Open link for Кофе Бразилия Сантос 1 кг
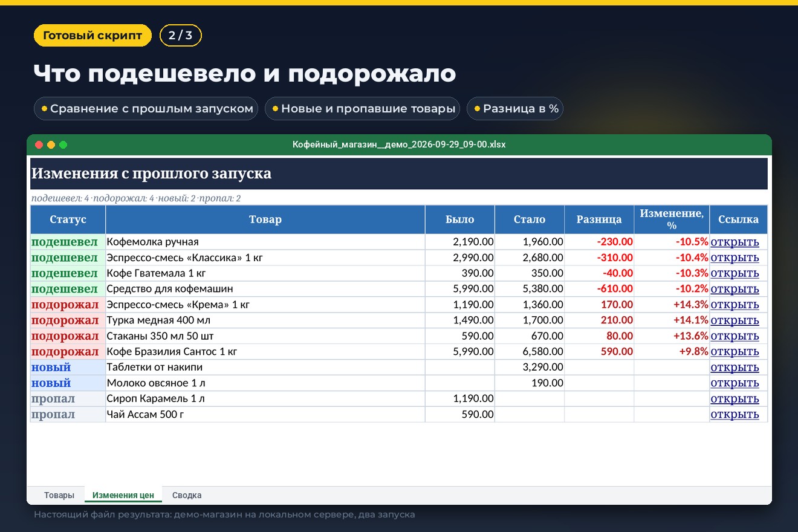Screen dimensions: 798x532 pos(735,352)
